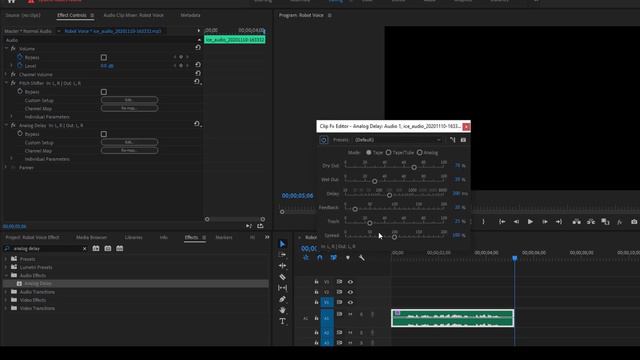Expand Individual Parameters under Pitch Shifter
Viewport: 640px width, 360px height.
pos(11,117)
